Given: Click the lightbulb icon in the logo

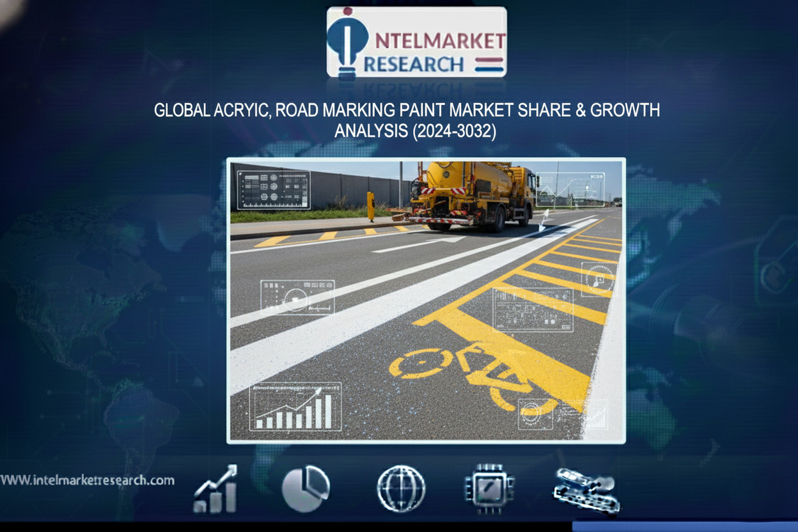Looking at the screenshot, I should pyautogui.click(x=347, y=42).
